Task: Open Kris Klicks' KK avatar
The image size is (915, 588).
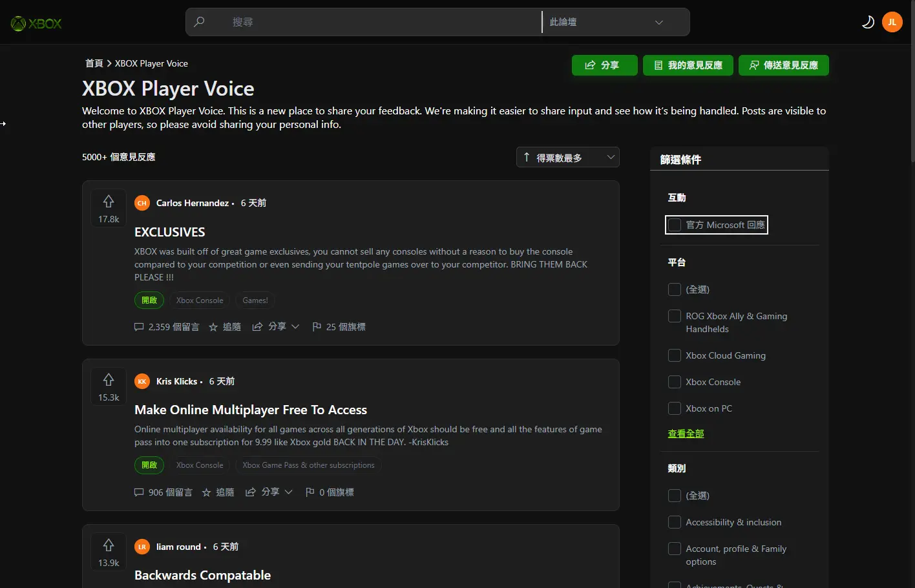Action: point(142,381)
